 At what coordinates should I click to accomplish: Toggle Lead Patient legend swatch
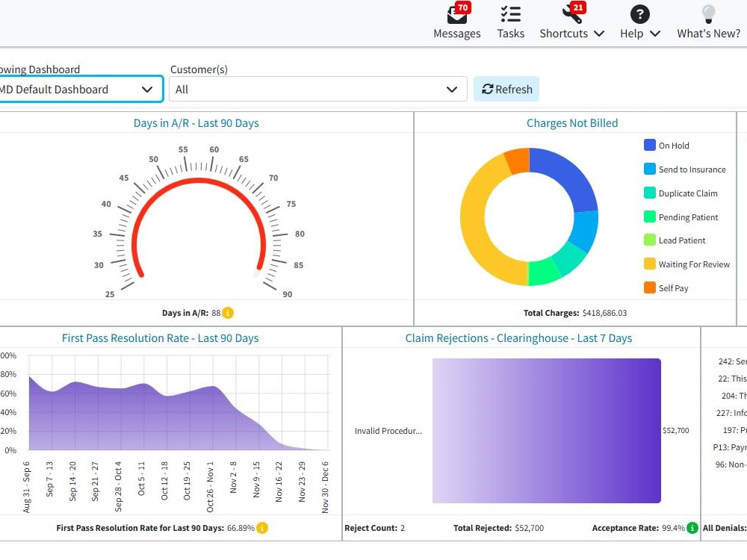pos(649,240)
